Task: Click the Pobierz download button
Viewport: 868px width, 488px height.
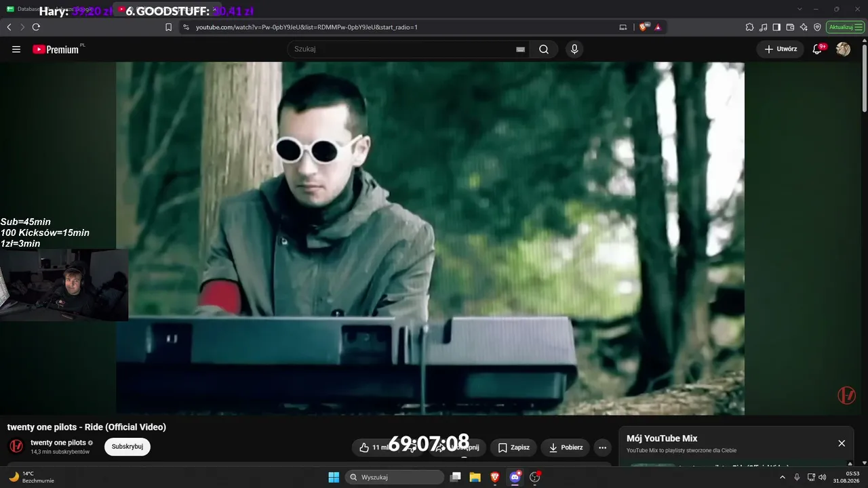Action: (566, 447)
